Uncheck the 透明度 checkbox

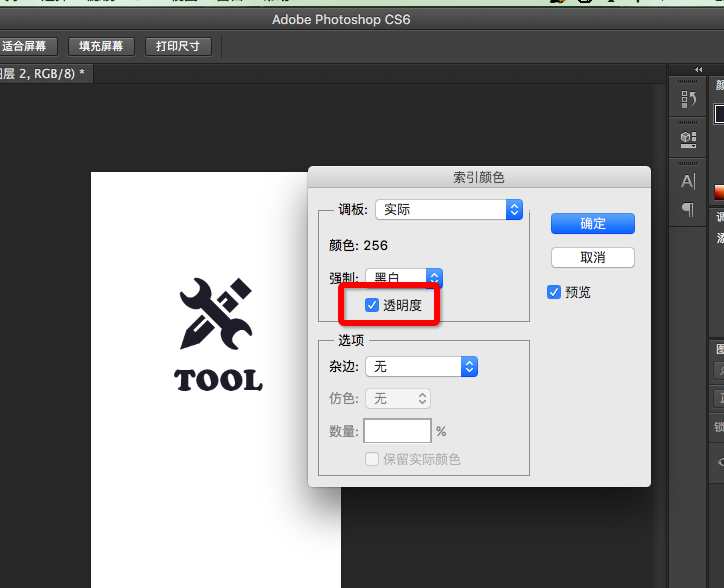[x=372, y=305]
